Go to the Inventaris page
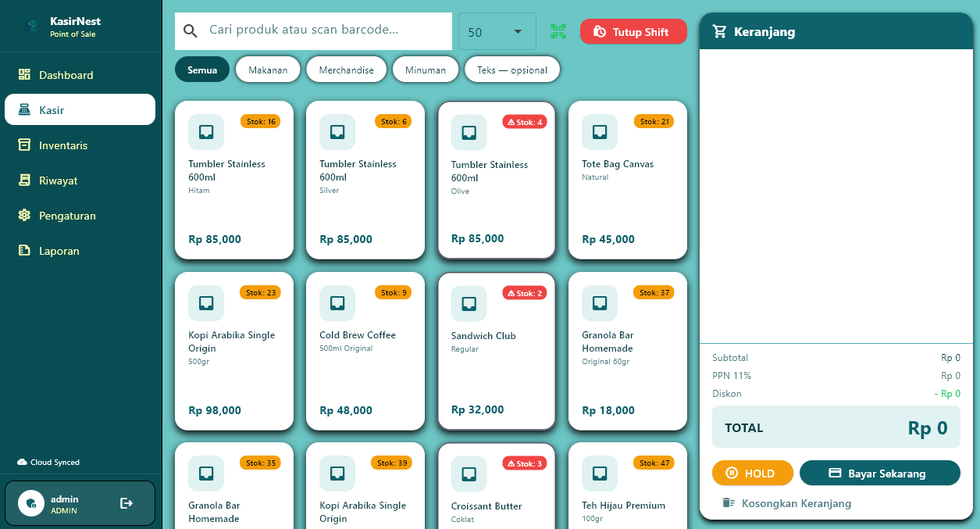 pyautogui.click(x=80, y=145)
